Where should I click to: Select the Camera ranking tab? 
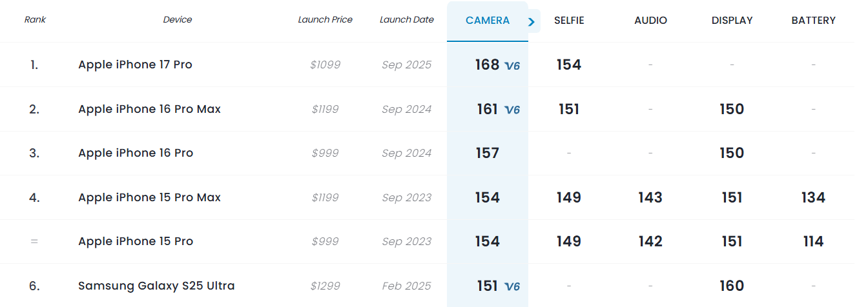pyautogui.click(x=488, y=21)
